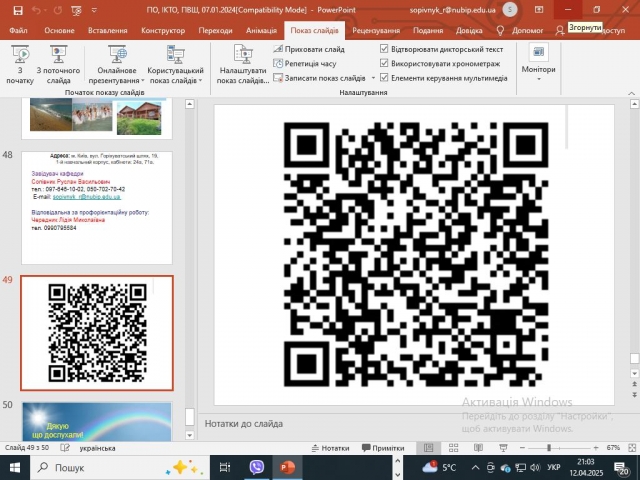Switch to Normal view icon
Viewport: 640px width, 480px height.
[428, 448]
